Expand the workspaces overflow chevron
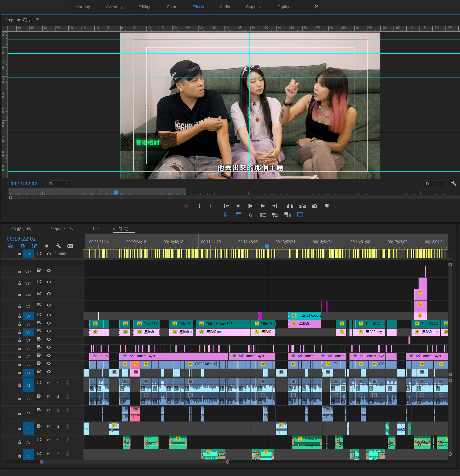This screenshot has width=460, height=476. pos(316,7)
